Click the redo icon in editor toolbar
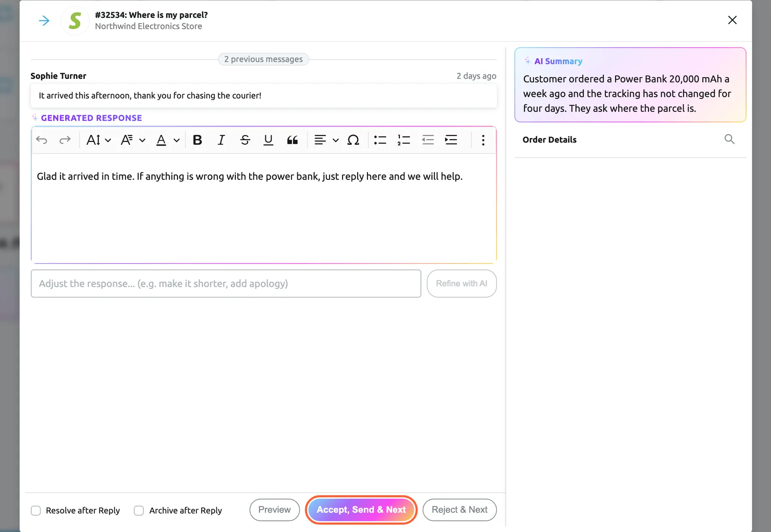The image size is (771, 532). [65, 140]
